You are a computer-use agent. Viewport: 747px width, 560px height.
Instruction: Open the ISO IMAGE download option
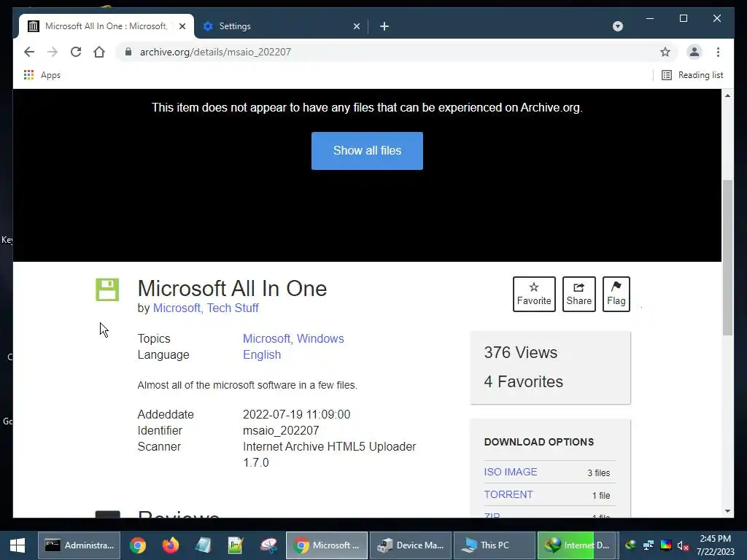tap(510, 472)
